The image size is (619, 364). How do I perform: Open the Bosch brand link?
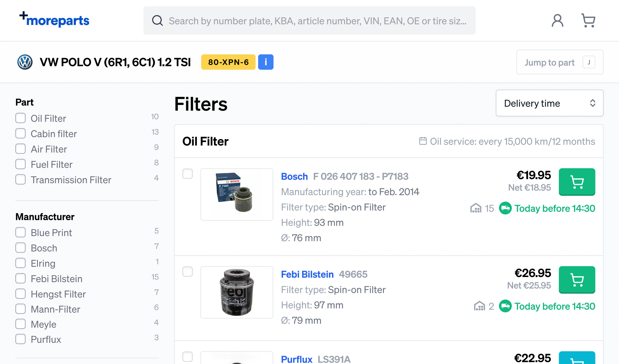(x=294, y=176)
